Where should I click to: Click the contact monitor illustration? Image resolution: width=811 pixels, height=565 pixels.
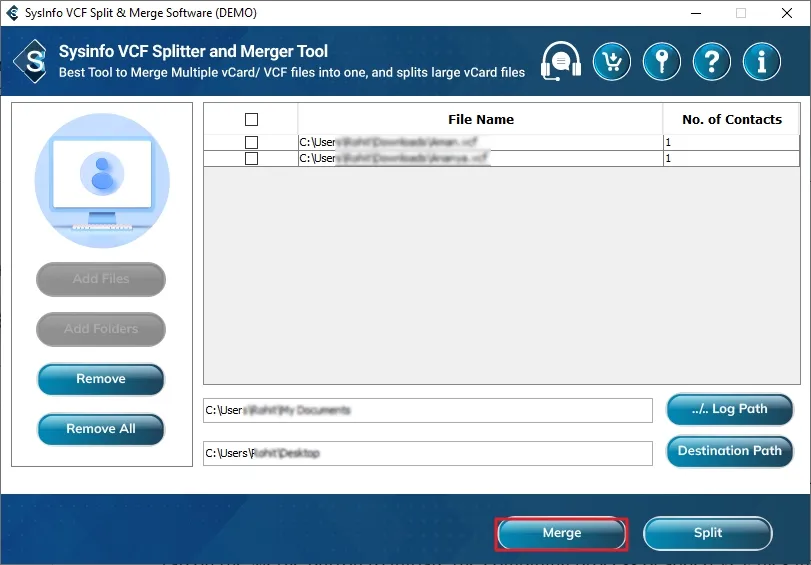(102, 180)
